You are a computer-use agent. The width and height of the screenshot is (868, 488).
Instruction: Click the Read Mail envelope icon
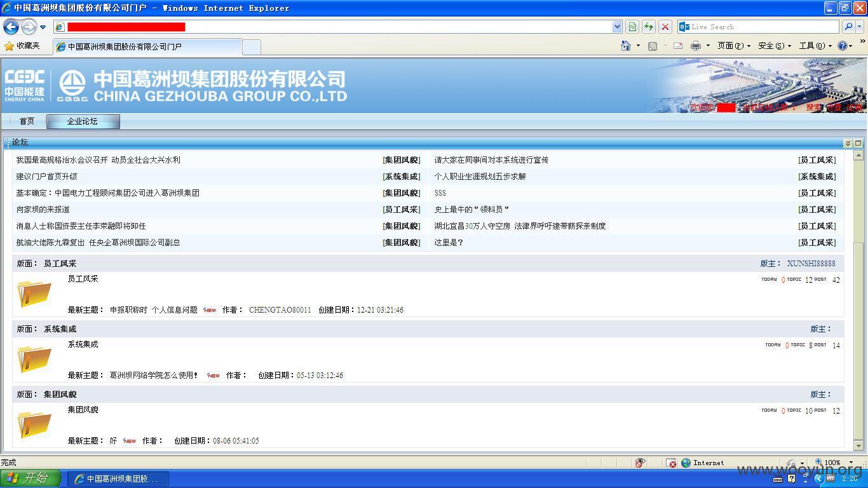(x=678, y=46)
